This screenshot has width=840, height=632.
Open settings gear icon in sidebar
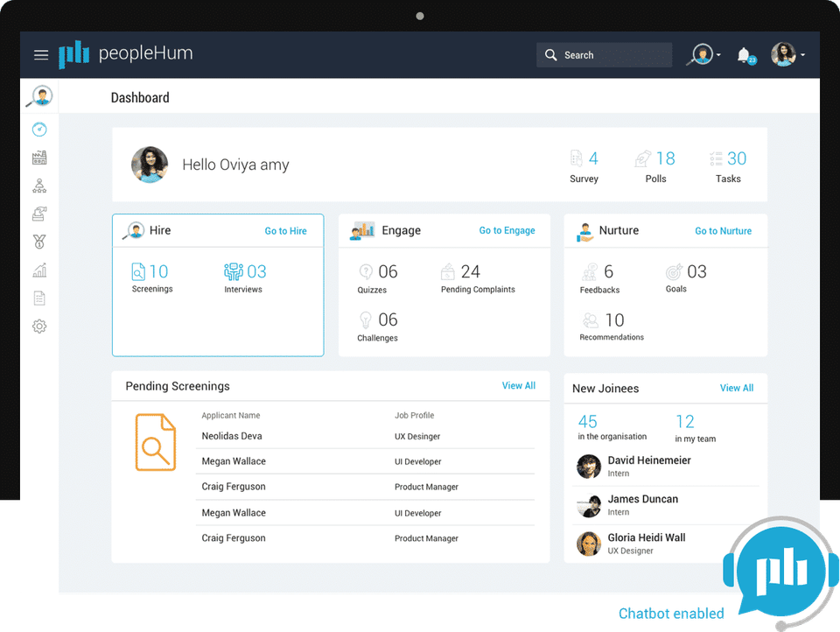[x=39, y=327]
